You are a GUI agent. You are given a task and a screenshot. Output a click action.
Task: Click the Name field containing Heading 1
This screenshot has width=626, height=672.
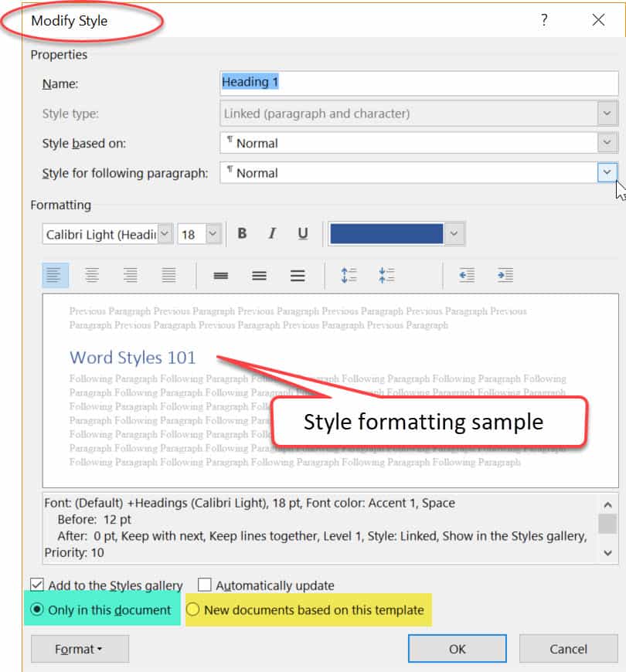[x=419, y=83]
